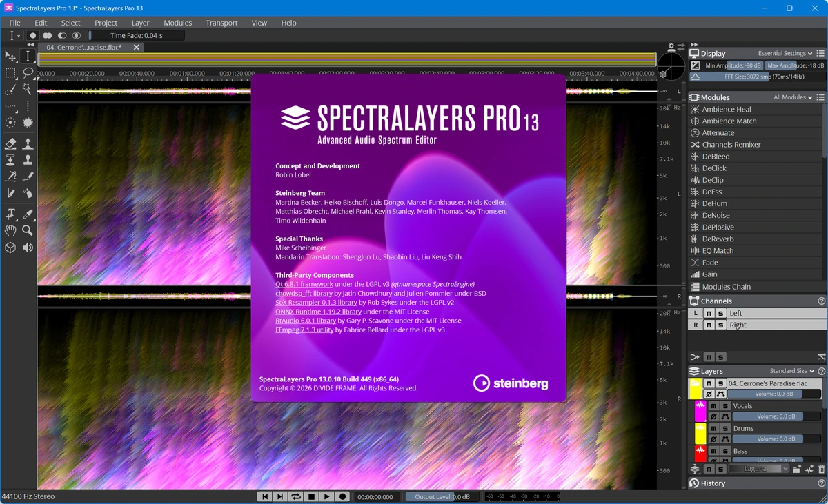Click the Channels panel help icon

[821, 301]
